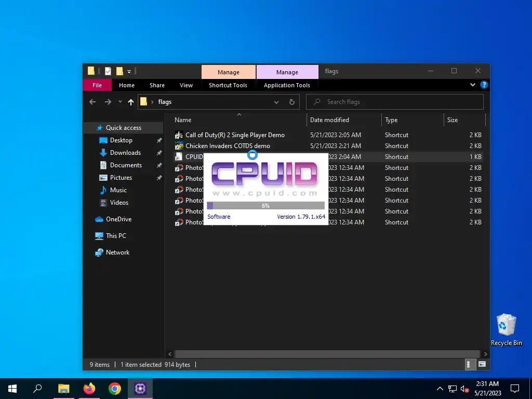This screenshot has width=532, height=399.
Task: Switch to the Home ribbon tab
Action: (x=127, y=85)
